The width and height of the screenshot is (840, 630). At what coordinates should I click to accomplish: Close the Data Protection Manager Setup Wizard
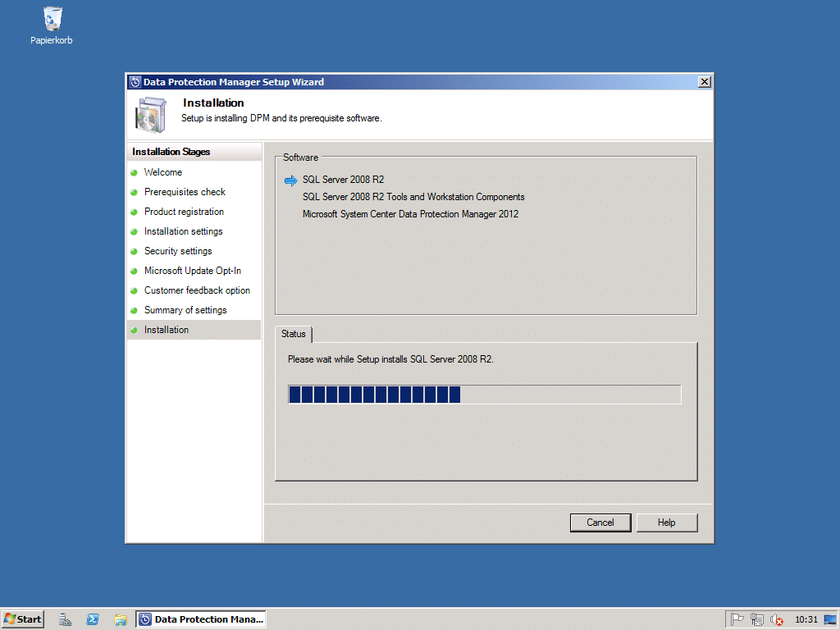click(705, 82)
